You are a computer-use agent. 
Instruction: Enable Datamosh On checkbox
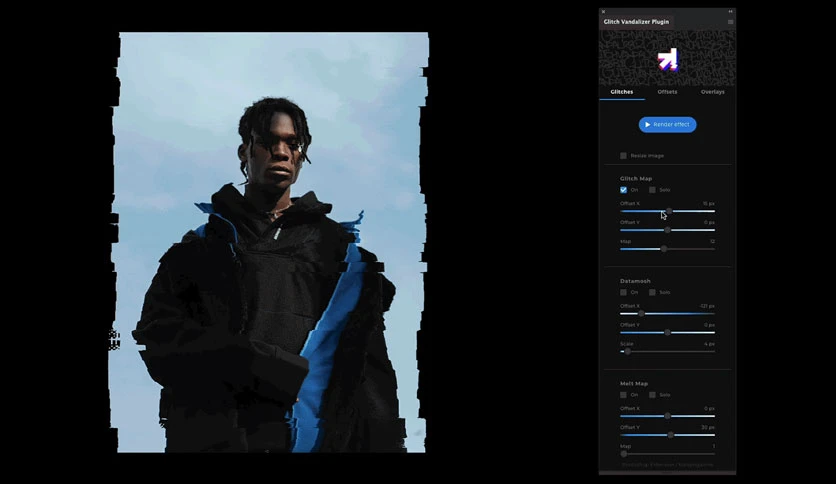[x=623, y=292]
